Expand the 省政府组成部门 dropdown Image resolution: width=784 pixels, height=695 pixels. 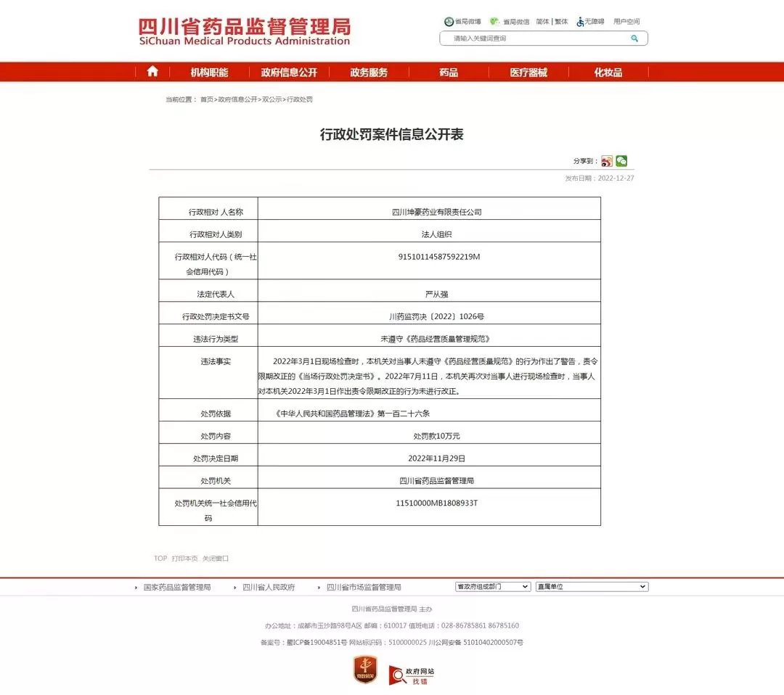492,586
